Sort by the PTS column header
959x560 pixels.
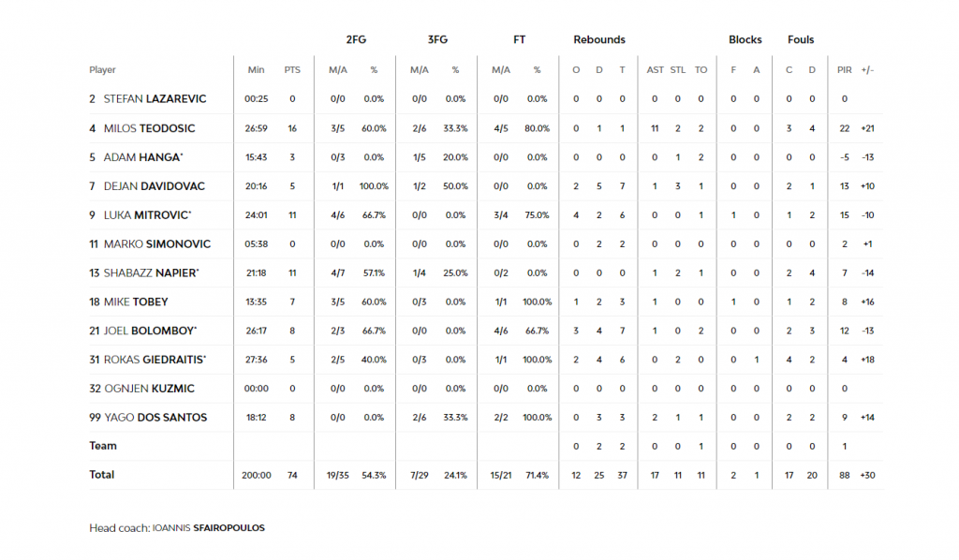click(x=292, y=70)
